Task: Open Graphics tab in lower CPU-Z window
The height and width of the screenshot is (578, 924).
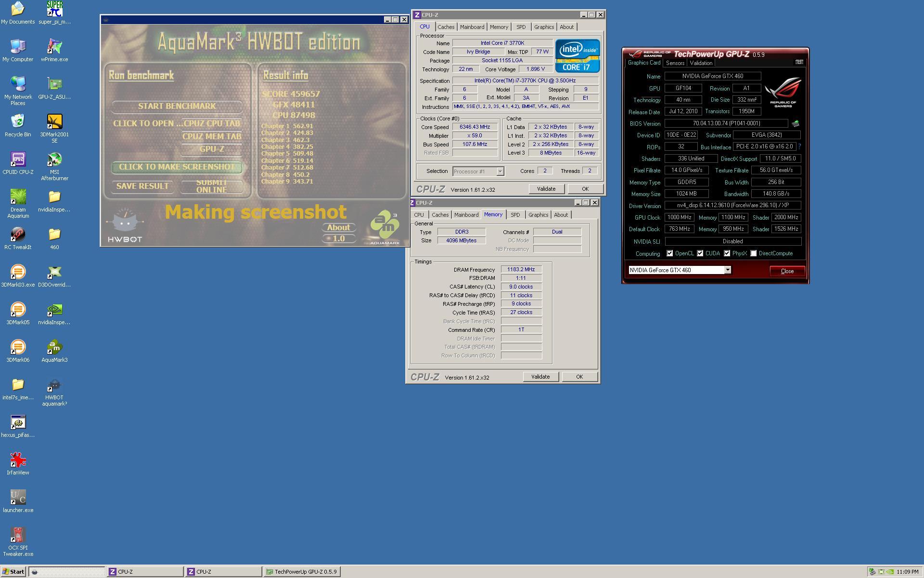Action: coord(538,215)
